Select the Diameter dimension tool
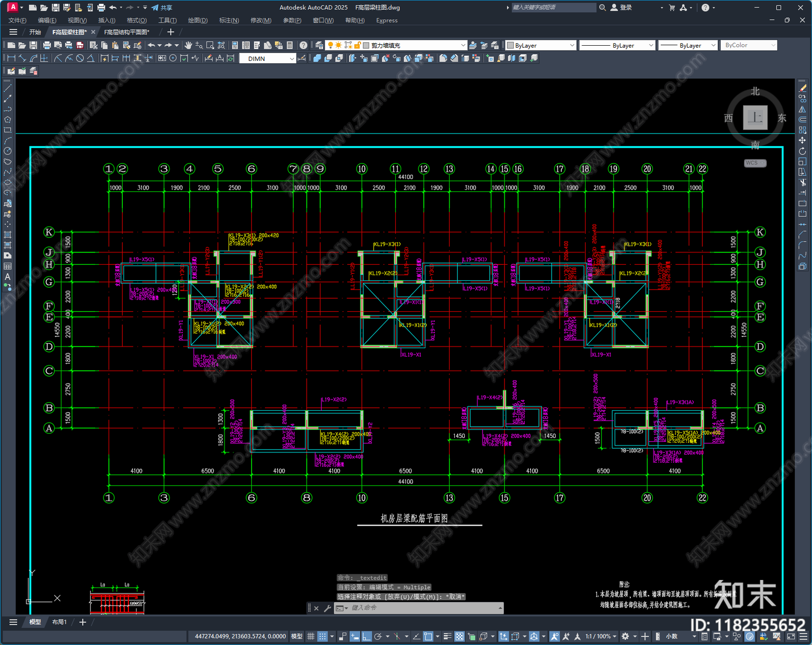The image size is (812, 645). pyautogui.click(x=80, y=58)
